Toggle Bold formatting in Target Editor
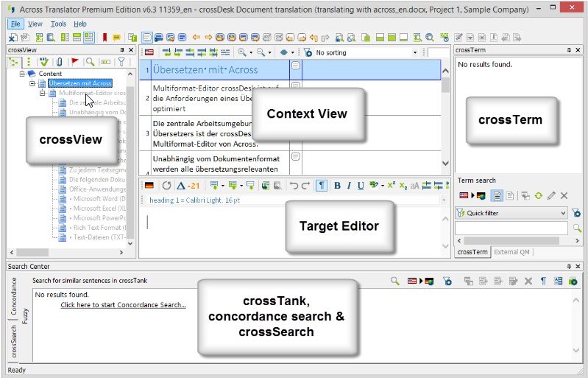The width and height of the screenshot is (588, 378). [x=337, y=186]
